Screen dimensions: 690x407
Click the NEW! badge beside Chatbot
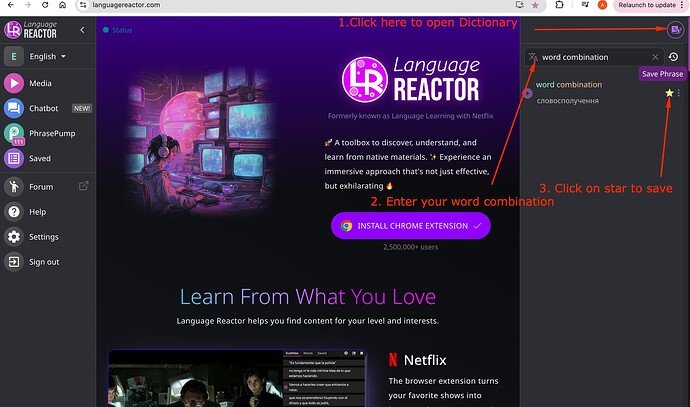click(x=82, y=108)
